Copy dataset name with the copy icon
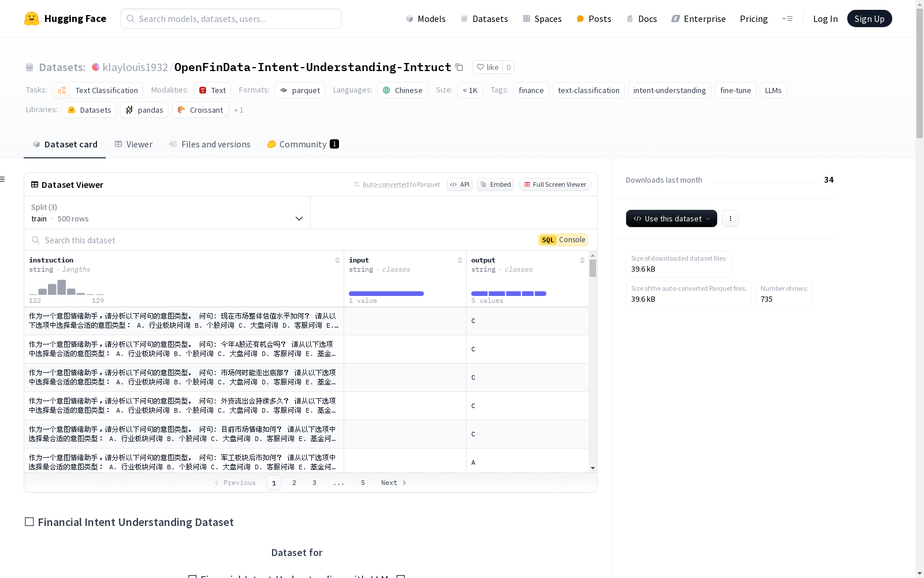 coord(459,67)
